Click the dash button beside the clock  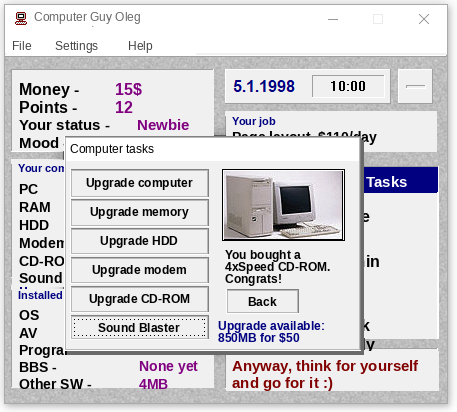point(415,86)
